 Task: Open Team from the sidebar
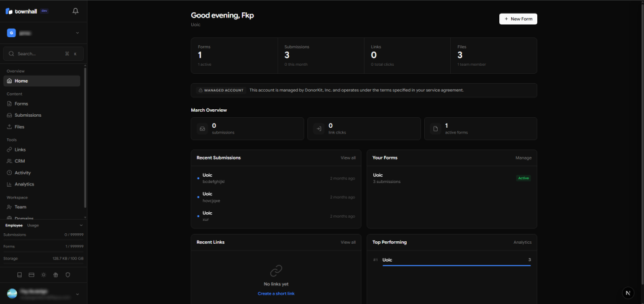[x=42, y=207]
